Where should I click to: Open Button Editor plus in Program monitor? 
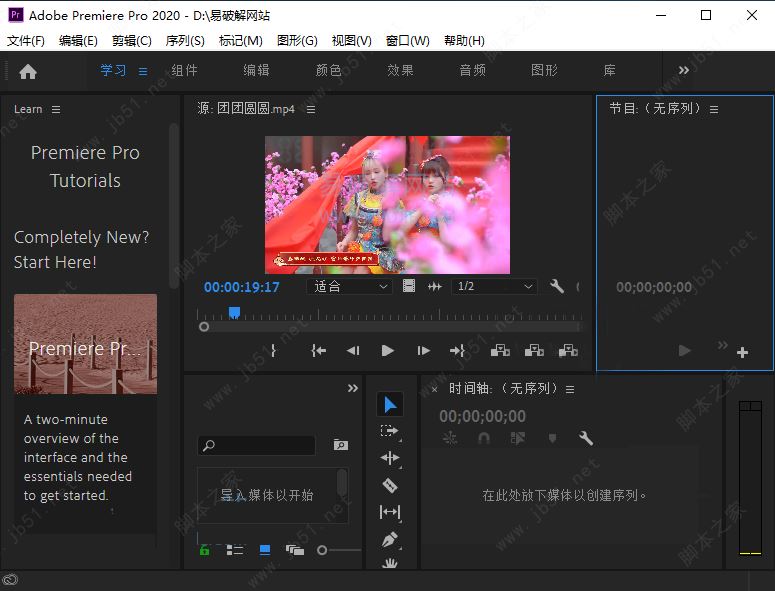pyautogui.click(x=742, y=352)
